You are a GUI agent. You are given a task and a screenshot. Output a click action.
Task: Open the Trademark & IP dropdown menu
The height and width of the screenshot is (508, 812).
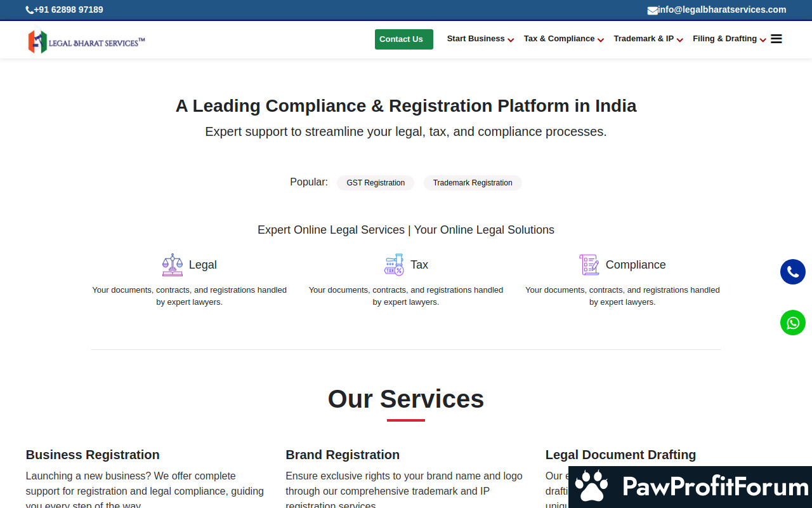pyautogui.click(x=648, y=39)
